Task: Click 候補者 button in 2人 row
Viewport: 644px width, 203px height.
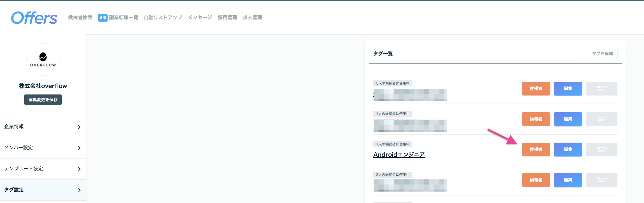Action: click(536, 180)
